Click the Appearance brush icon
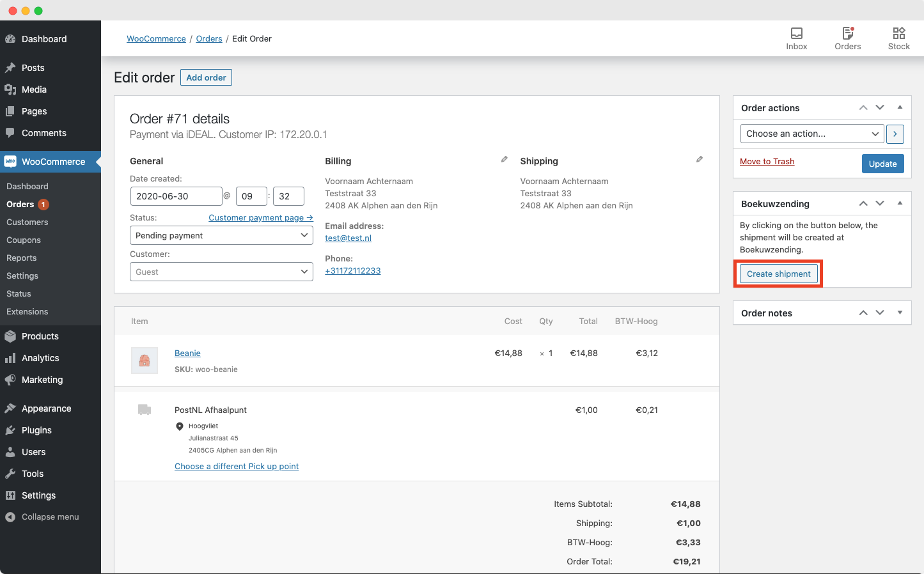924x574 pixels. (10, 408)
